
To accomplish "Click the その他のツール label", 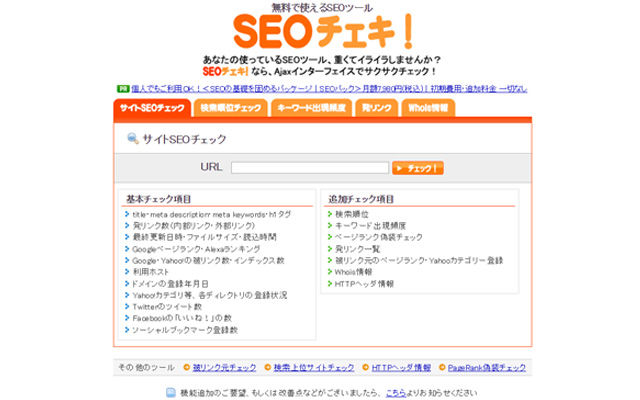I will tap(146, 368).
